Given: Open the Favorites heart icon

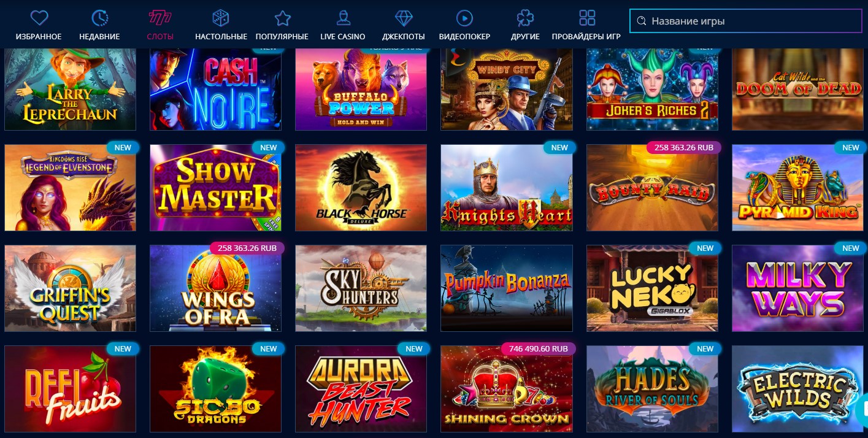Looking at the screenshot, I should coord(39,17).
